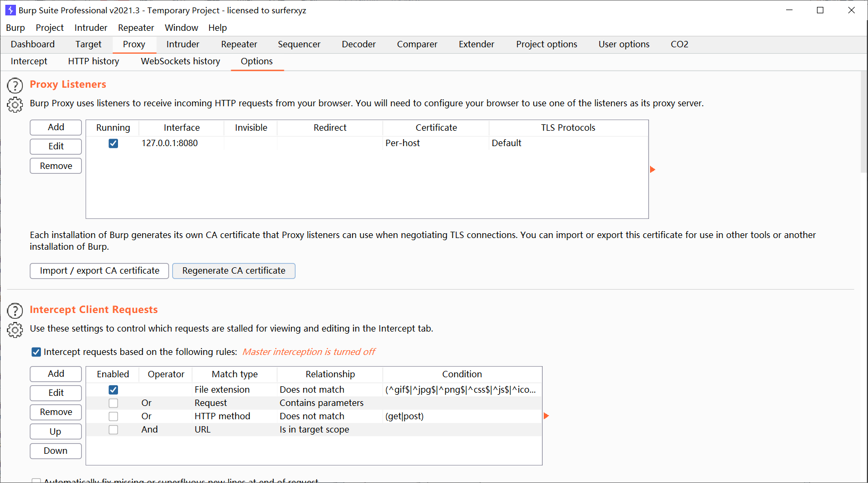
Task: Move intercept rule Down
Action: pos(56,451)
